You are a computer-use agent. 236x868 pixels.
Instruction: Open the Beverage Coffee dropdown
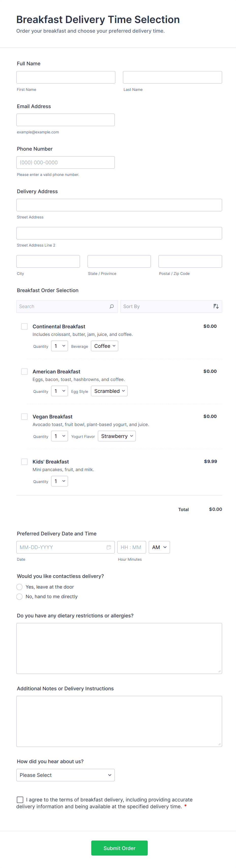click(104, 346)
